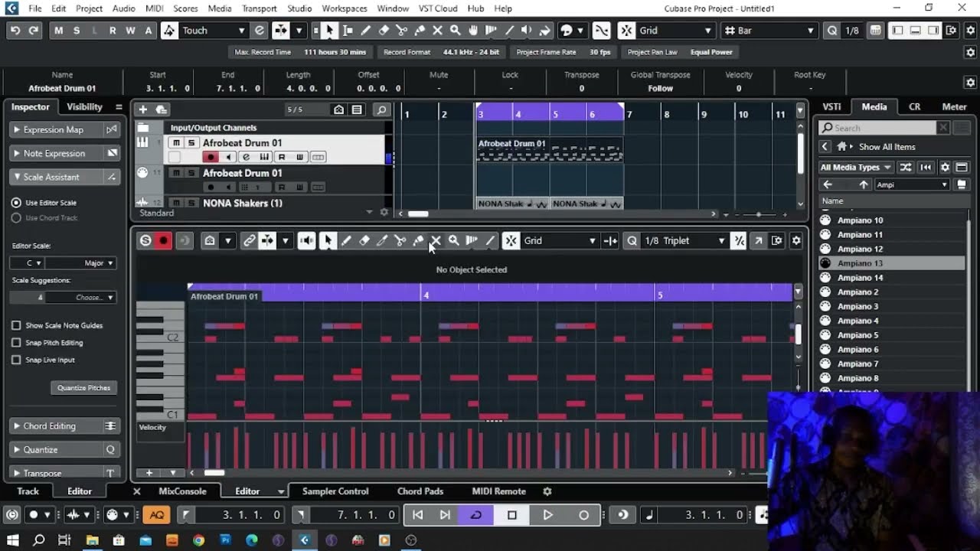Screen dimensions: 980x551
Task: Click the Redo arrow in the main toolbar
Action: point(33,31)
